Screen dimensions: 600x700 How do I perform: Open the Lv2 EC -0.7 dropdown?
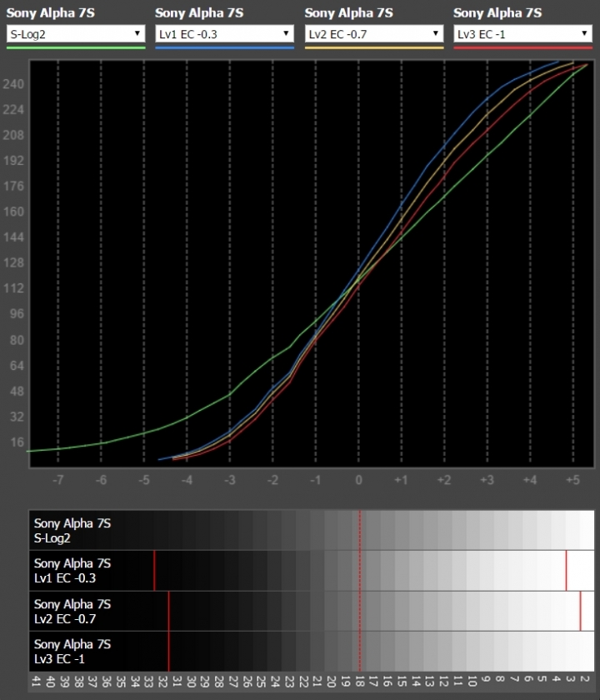[374, 34]
